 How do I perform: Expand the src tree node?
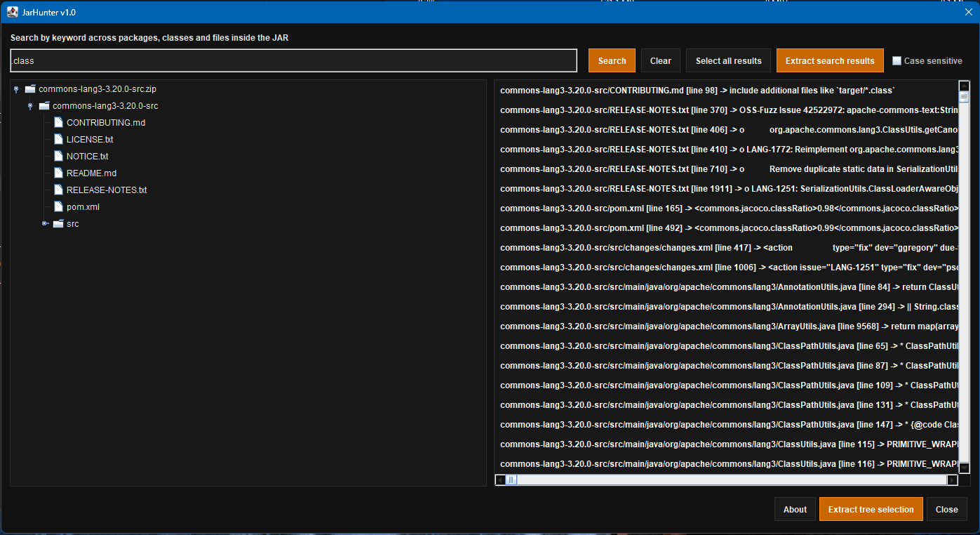(x=43, y=223)
